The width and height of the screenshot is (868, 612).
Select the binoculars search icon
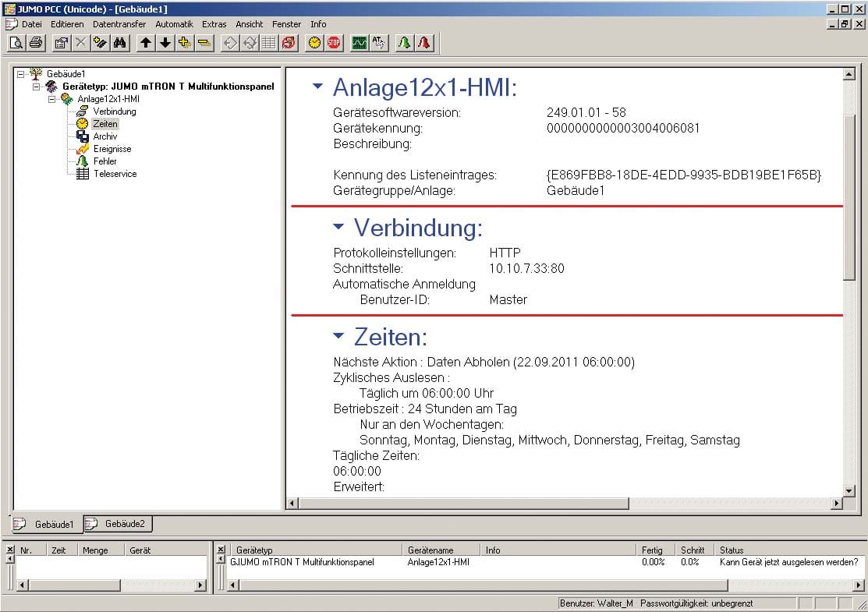[122, 43]
